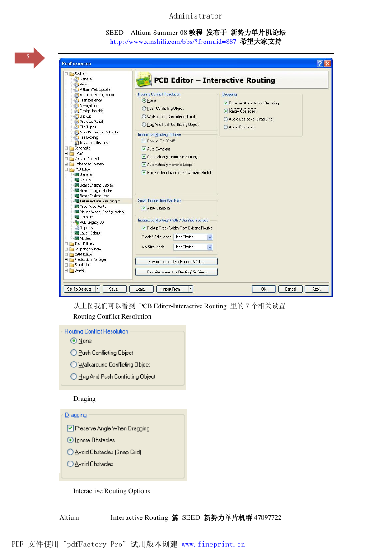Screen dimensions: 392x555
Task: Open the xinshili.com forum link
Action: coord(173,42)
